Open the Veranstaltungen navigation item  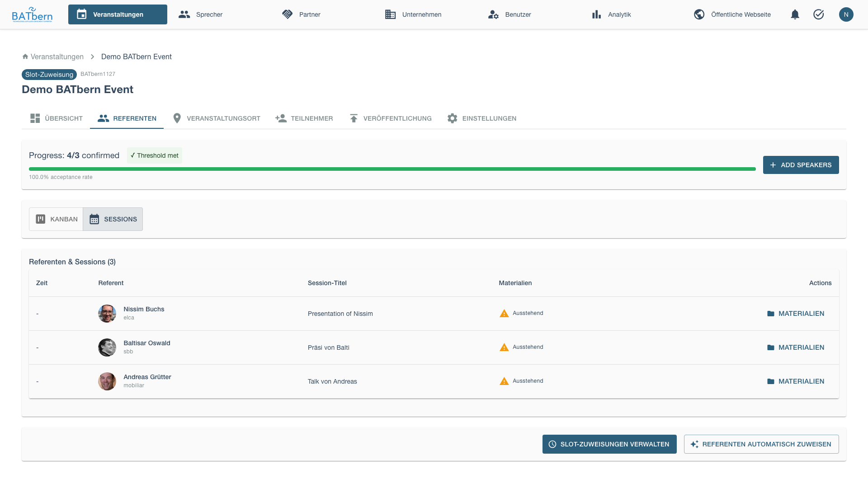pos(118,14)
